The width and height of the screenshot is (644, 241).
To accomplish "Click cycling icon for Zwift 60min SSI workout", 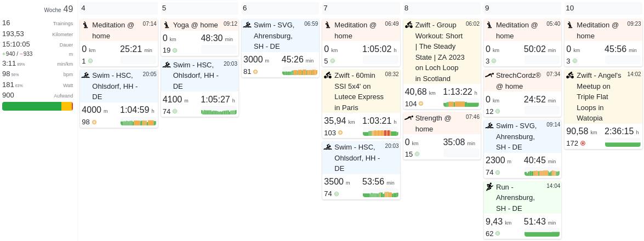I will (x=328, y=76).
